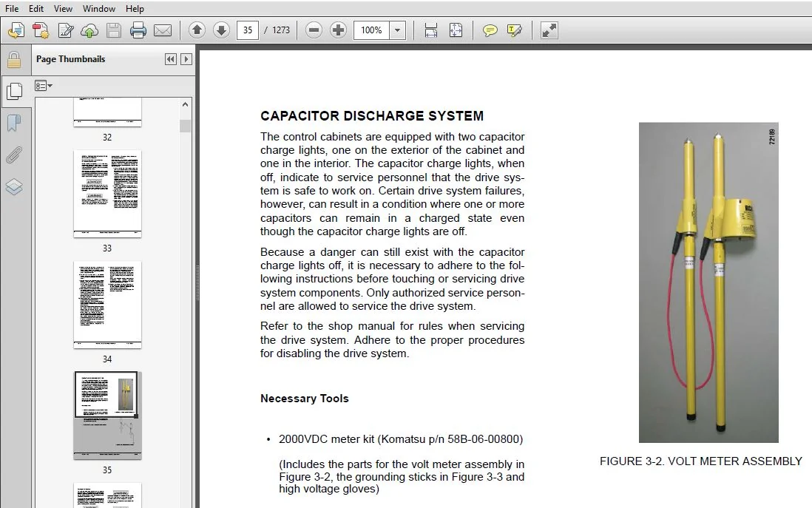Click the volt meter assembly photo
This screenshot has width=812, height=508.
pyautogui.click(x=708, y=282)
